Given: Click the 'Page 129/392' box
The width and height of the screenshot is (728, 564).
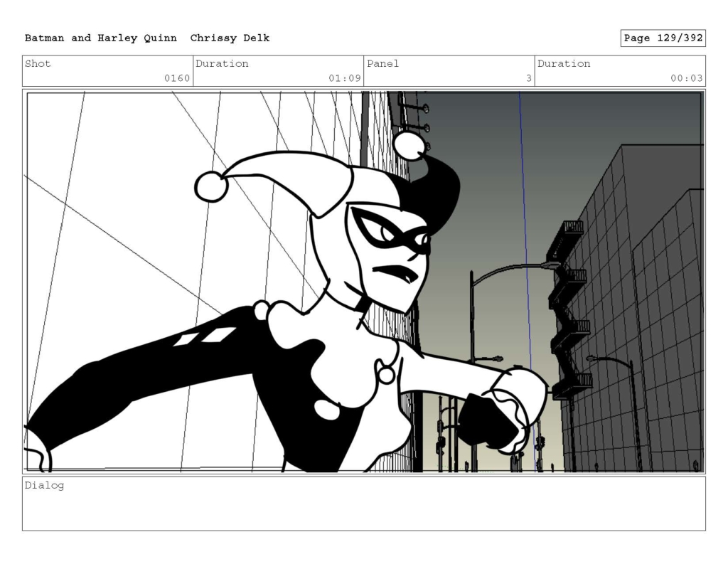Looking at the screenshot, I should click(663, 38).
